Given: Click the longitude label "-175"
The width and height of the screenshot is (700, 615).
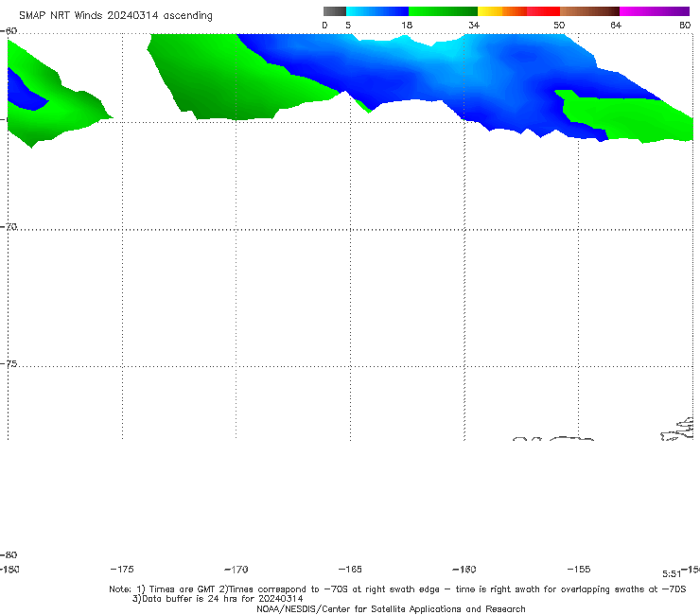Looking at the screenshot, I should coord(122,569).
